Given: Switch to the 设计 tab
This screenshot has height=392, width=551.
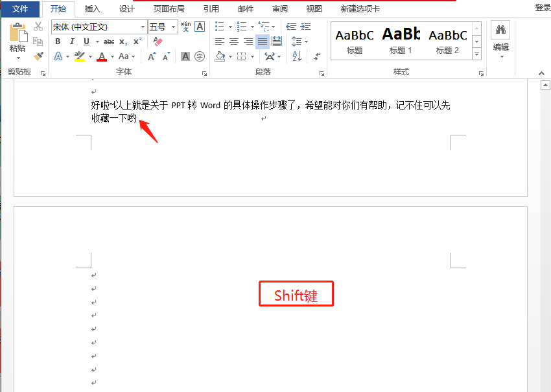Looking at the screenshot, I should (x=127, y=9).
